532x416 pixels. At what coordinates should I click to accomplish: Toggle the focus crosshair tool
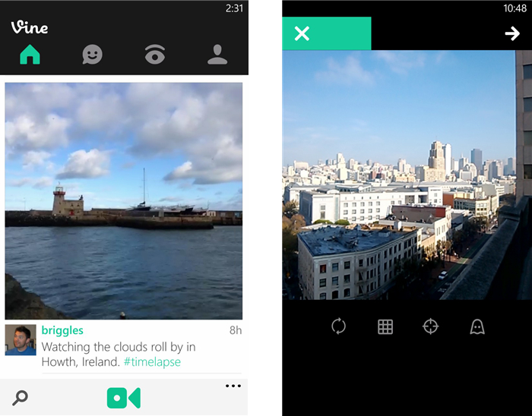(x=431, y=326)
